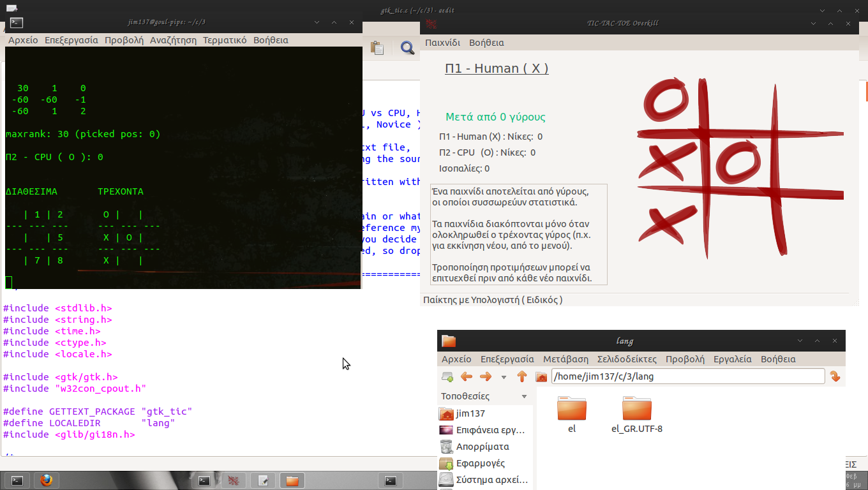Select Απορρίματα in the places sidebar
This screenshot has width=868, height=490.
482,447
